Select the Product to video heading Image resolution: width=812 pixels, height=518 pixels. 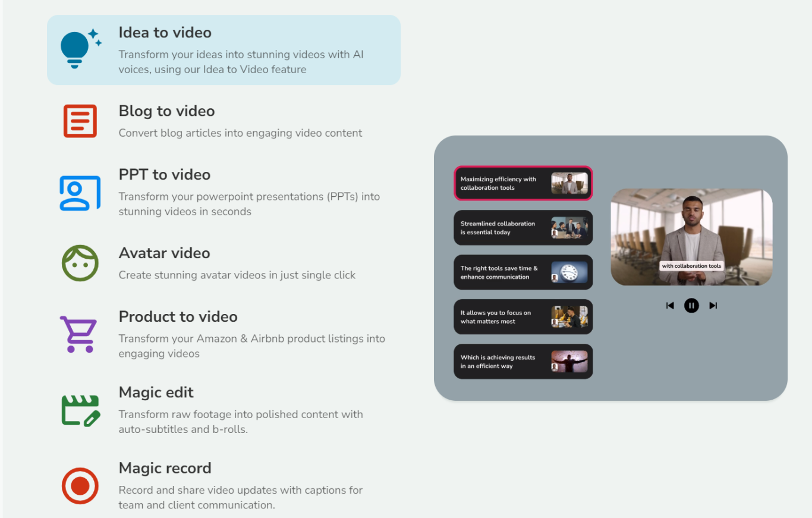178,316
